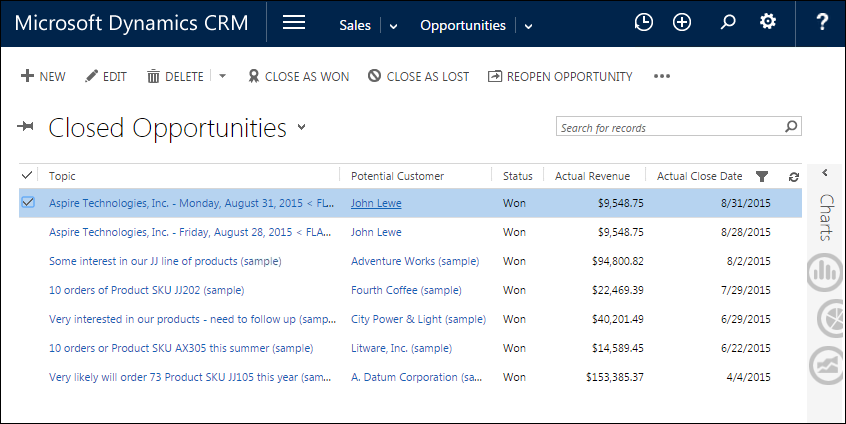Click the filter funnel icon

[762, 177]
